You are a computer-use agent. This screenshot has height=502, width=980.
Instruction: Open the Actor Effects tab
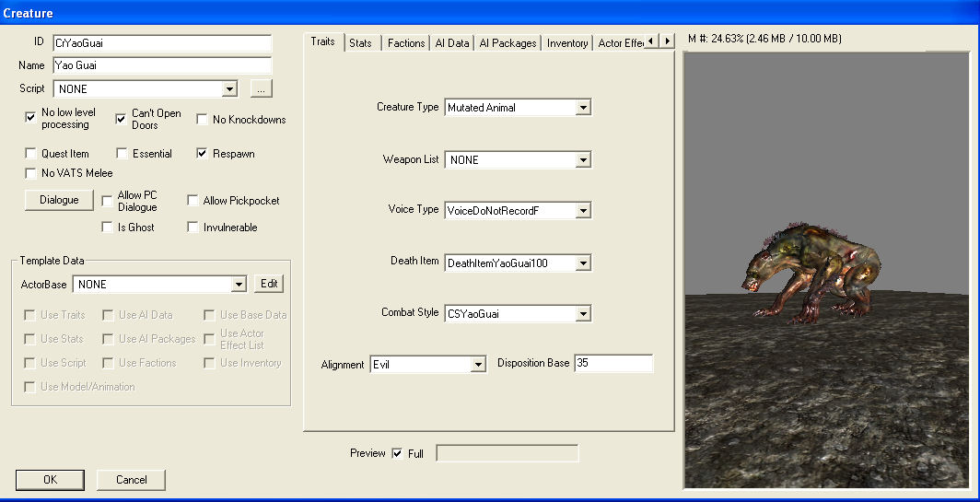tap(619, 43)
